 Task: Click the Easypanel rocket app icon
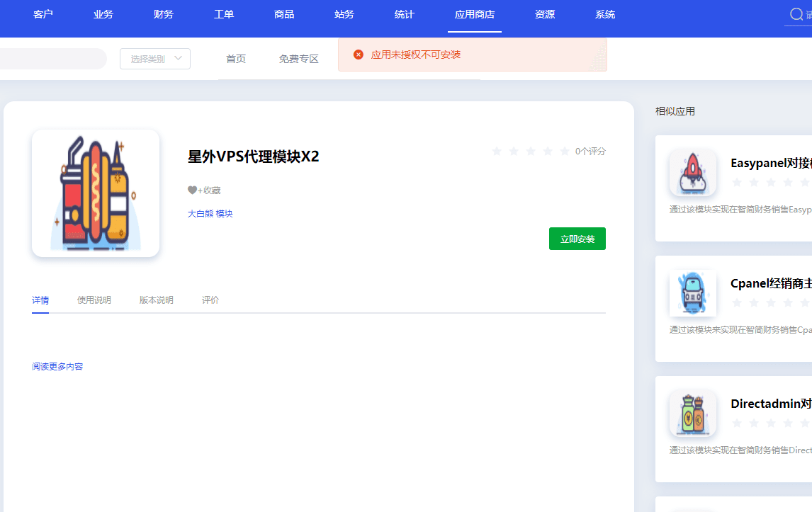(693, 173)
